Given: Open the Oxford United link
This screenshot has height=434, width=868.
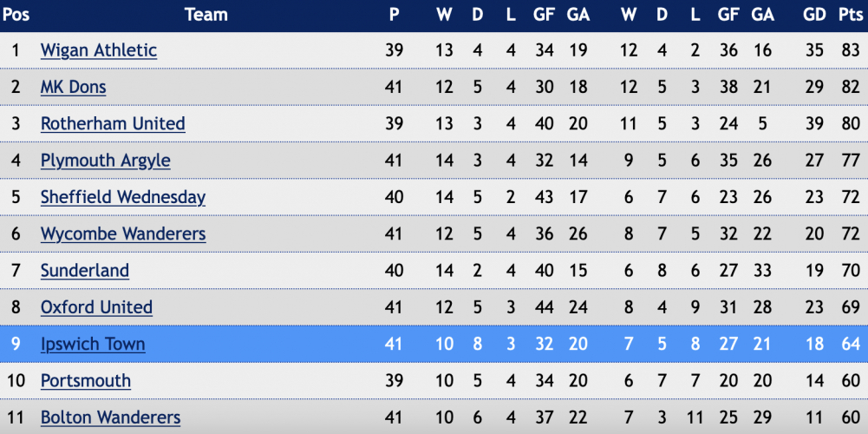Looking at the screenshot, I should click(x=96, y=307).
